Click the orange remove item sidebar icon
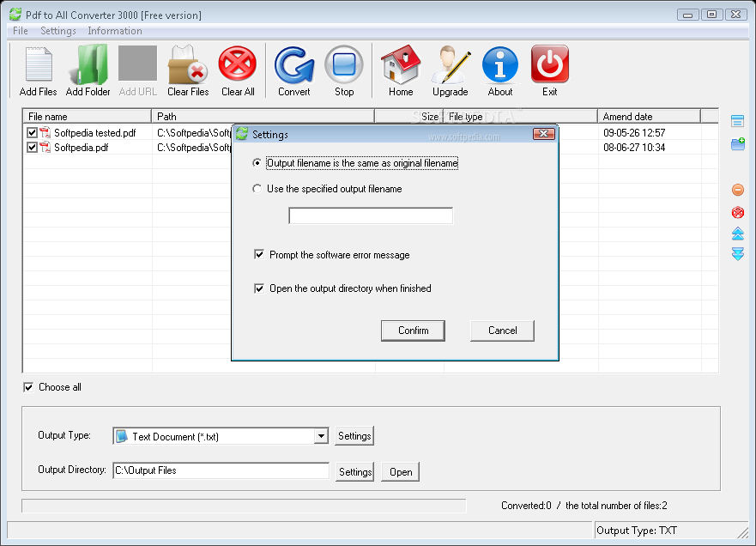 point(738,190)
